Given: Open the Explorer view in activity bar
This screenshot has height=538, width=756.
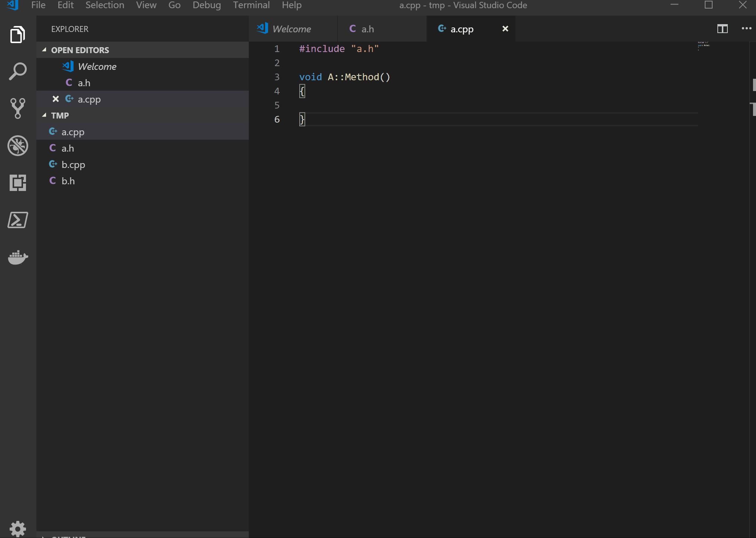Looking at the screenshot, I should coord(17,35).
